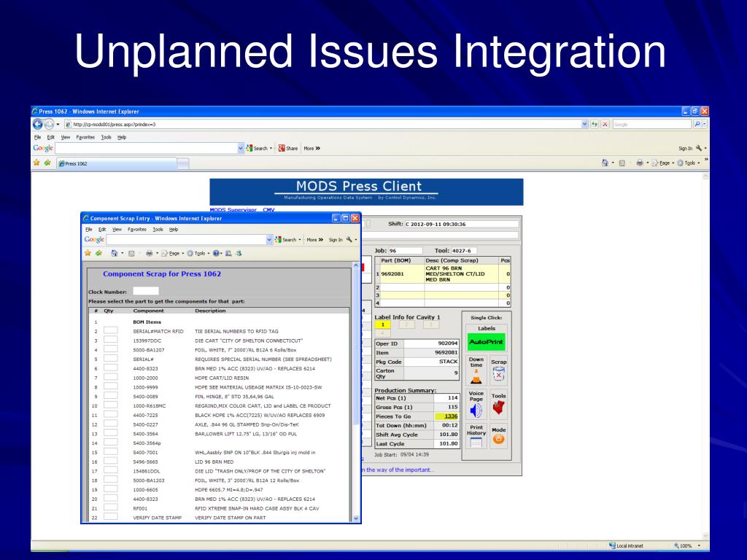Select the Press 1062 browser tab
The width and height of the screenshot is (747, 560).
tap(117, 163)
